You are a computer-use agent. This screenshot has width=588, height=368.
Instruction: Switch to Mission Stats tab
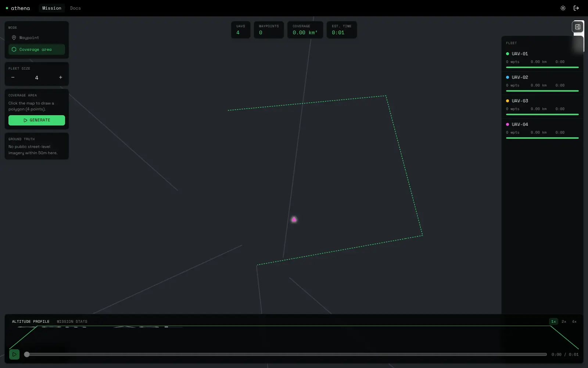pyautogui.click(x=72, y=322)
